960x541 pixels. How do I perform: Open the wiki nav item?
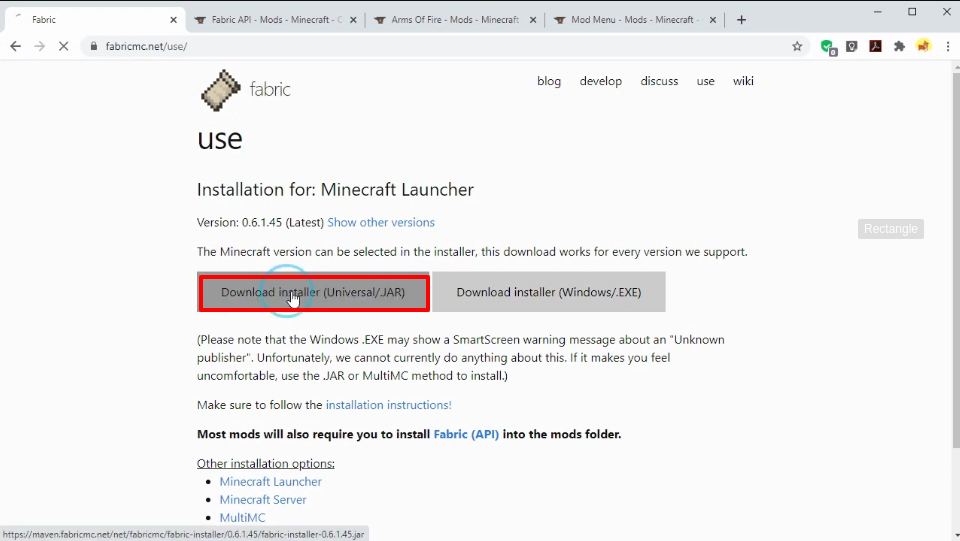(743, 81)
